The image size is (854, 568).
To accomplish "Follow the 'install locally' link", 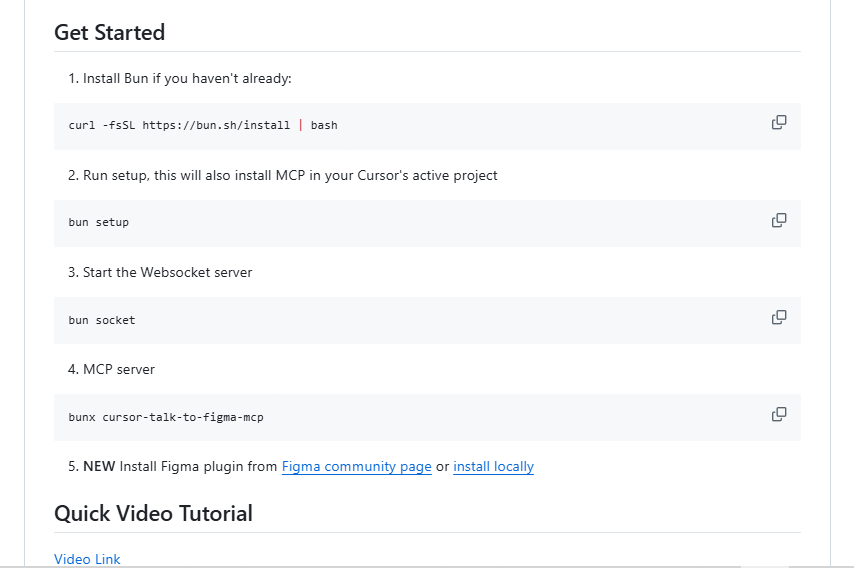I will [x=493, y=467].
